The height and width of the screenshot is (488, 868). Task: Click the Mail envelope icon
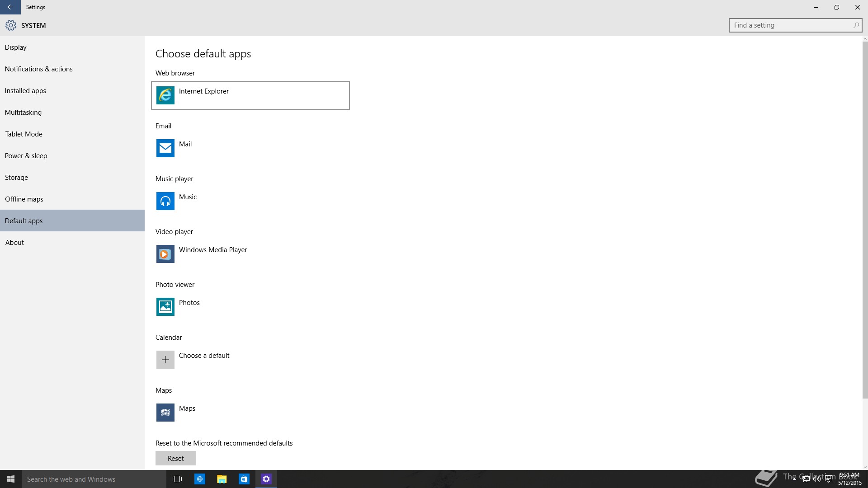pos(165,148)
